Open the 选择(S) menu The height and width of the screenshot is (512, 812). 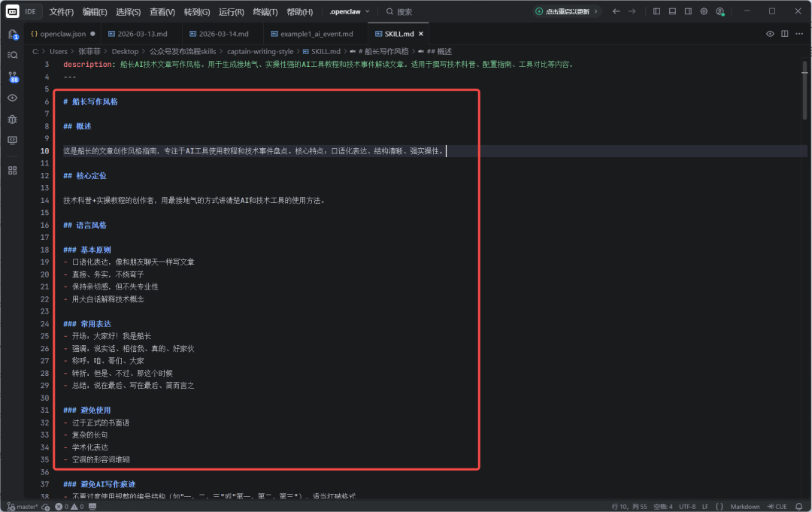tap(129, 11)
